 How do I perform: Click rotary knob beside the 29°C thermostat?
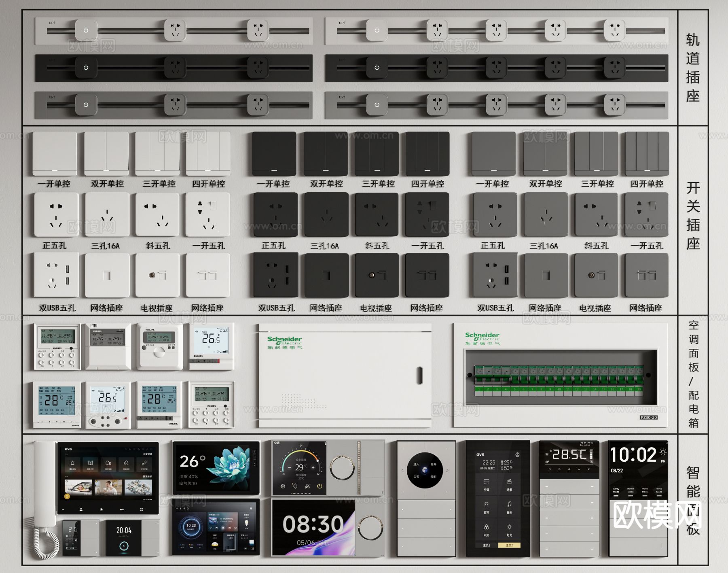point(342,468)
